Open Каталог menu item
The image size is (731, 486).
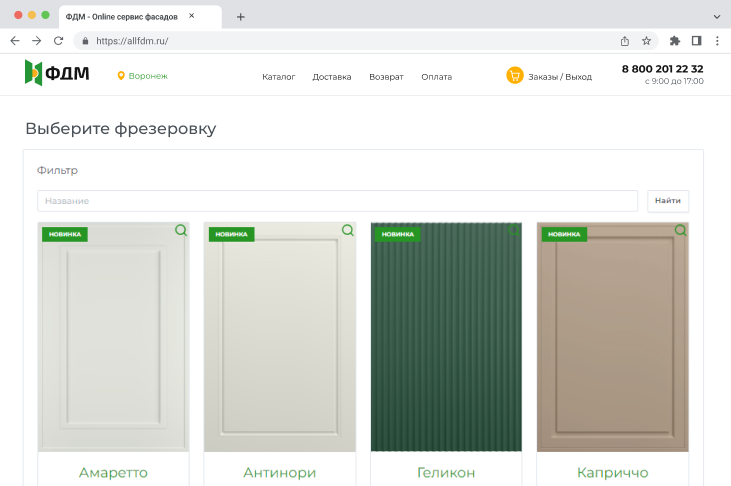278,77
